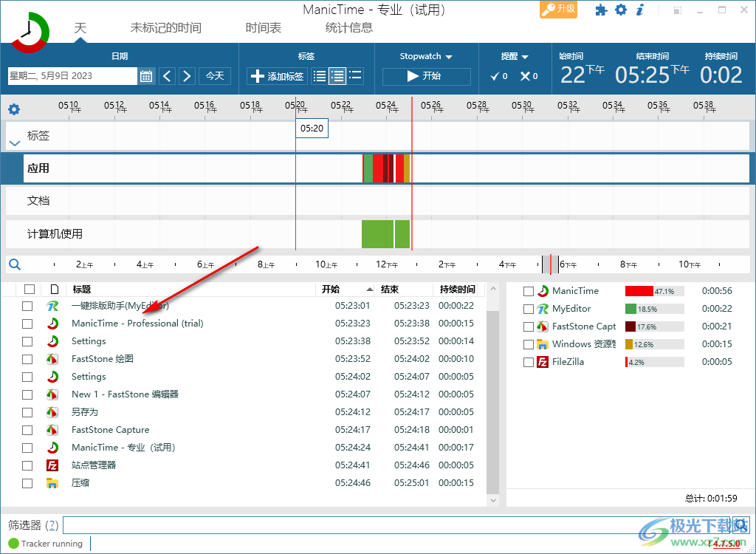Image resolution: width=756 pixels, height=554 pixels.
Task: Open the Stopwatch dropdown
Action: coord(426,56)
